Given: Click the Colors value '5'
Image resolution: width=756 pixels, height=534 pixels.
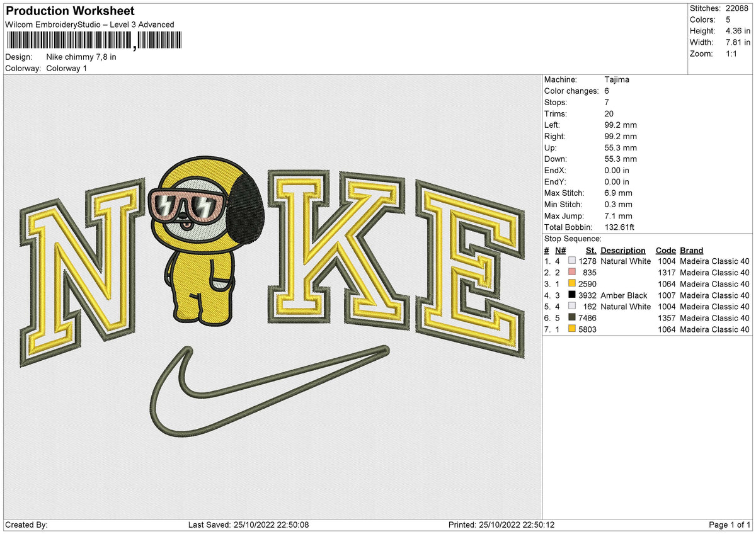Looking at the screenshot, I should (728, 20).
